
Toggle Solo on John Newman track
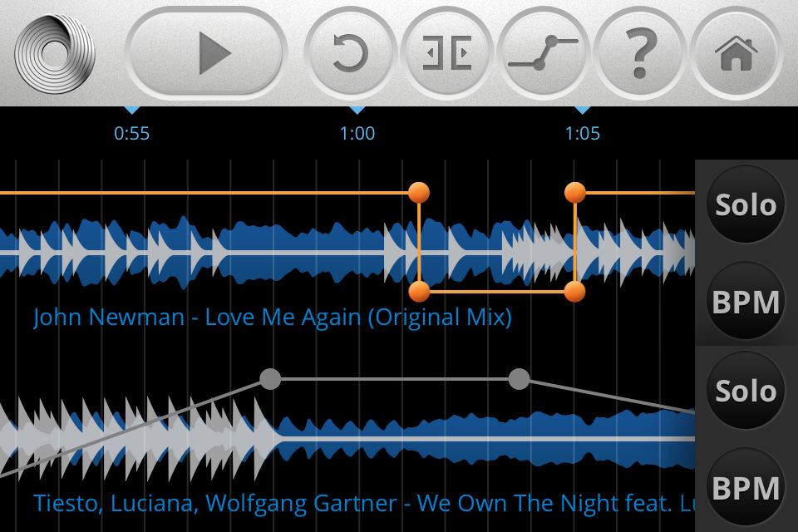[x=746, y=204]
